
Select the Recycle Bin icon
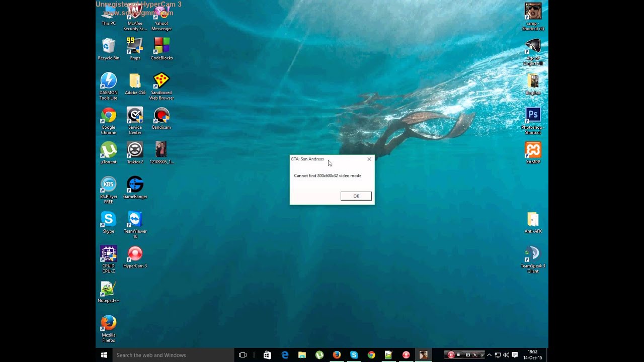pos(109,49)
